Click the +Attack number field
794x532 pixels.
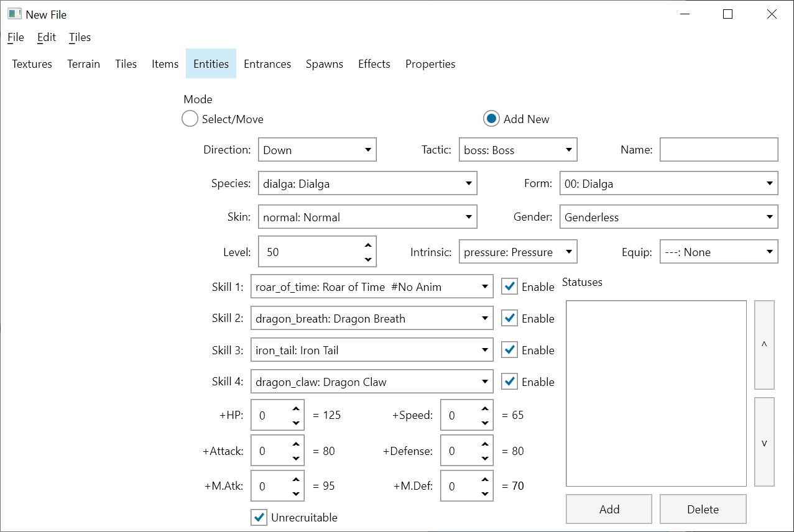[270, 451]
